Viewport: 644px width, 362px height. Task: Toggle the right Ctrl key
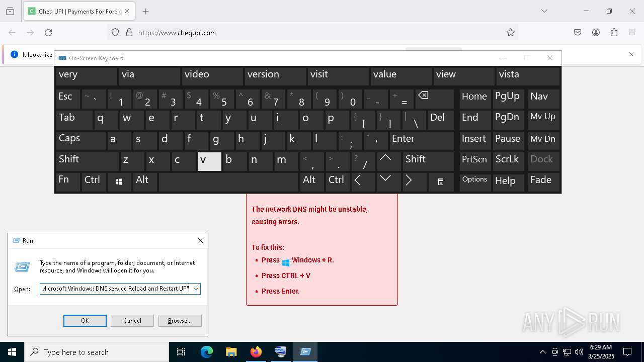(338, 182)
